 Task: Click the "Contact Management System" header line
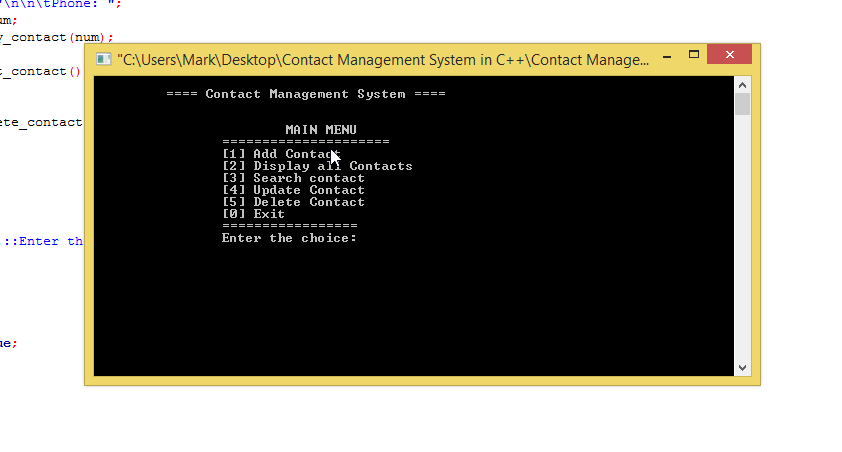coord(305,94)
